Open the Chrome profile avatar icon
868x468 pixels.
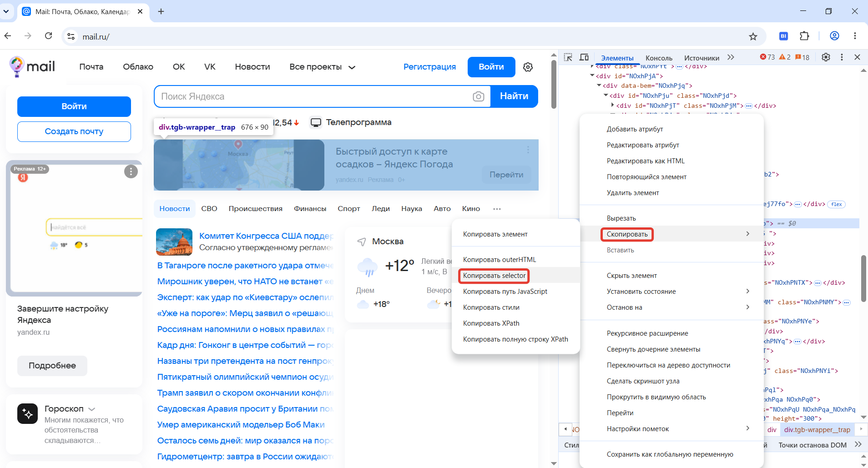834,36
